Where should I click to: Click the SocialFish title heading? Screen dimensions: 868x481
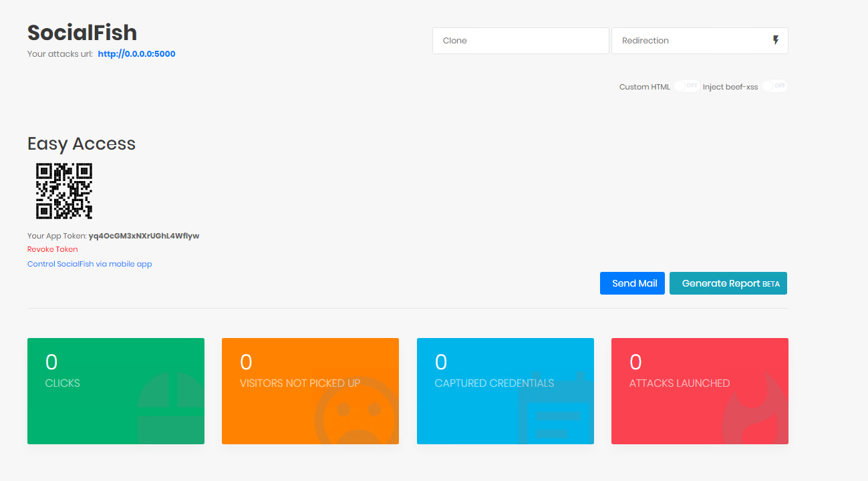click(82, 33)
